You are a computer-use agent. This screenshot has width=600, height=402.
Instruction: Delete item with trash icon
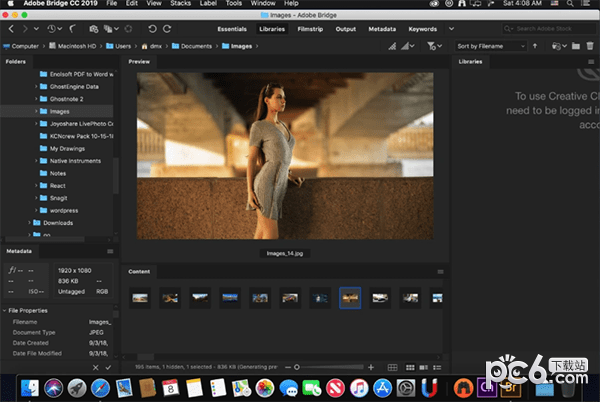[x=590, y=46]
